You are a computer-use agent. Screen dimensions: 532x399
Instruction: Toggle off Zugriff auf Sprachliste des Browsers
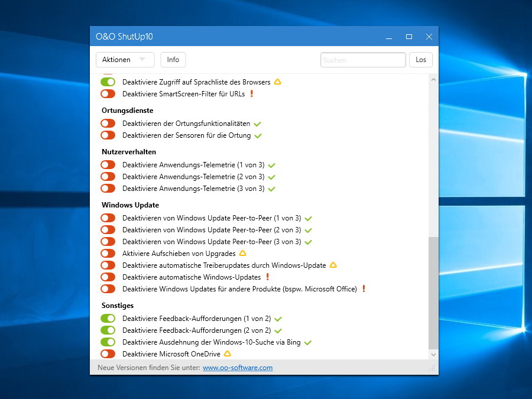coord(108,82)
